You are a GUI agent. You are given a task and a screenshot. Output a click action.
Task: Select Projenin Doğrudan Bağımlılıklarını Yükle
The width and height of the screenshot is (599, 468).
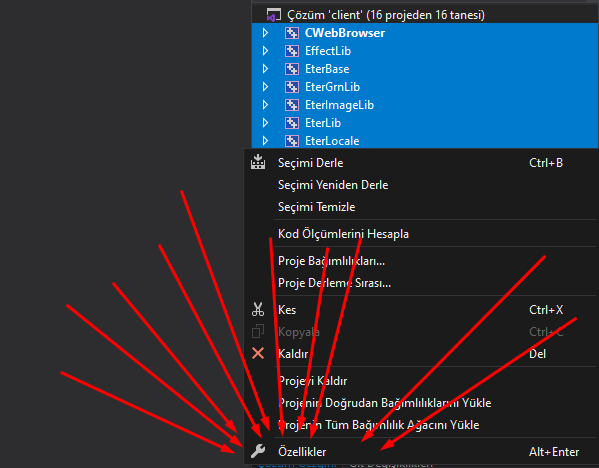[x=420, y=403]
